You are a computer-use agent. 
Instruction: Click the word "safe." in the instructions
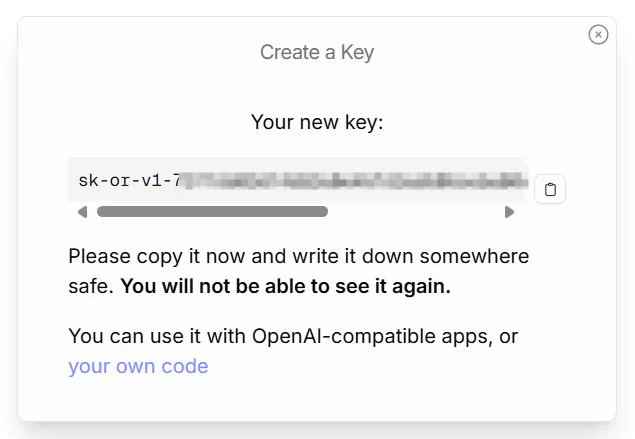point(91,287)
